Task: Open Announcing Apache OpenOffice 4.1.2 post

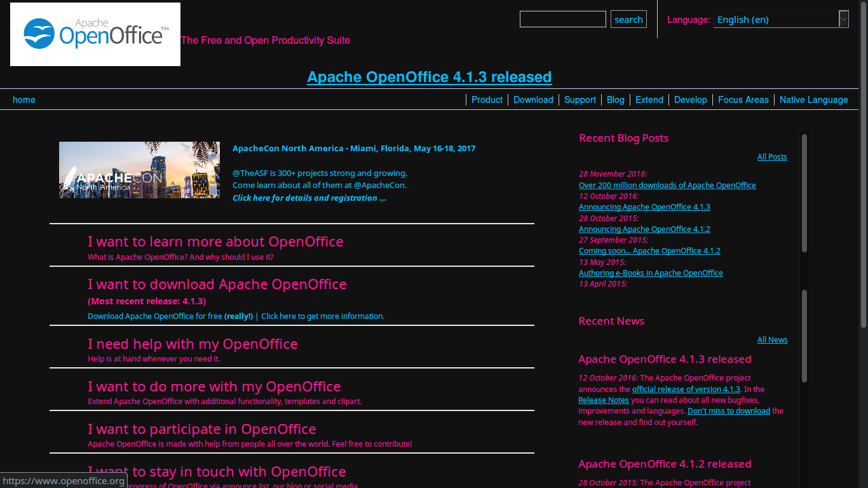Action: [x=644, y=229]
